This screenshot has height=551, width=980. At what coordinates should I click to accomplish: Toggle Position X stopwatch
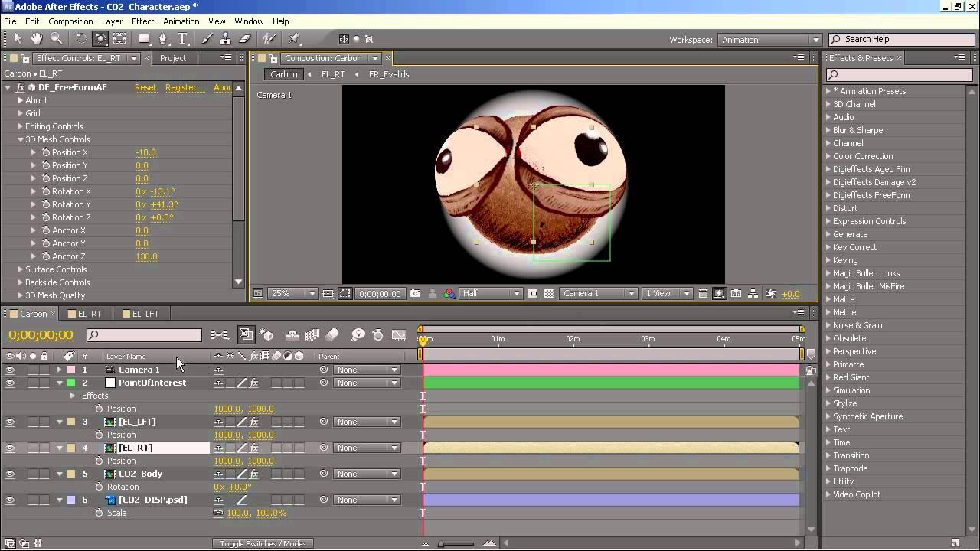pyautogui.click(x=46, y=152)
